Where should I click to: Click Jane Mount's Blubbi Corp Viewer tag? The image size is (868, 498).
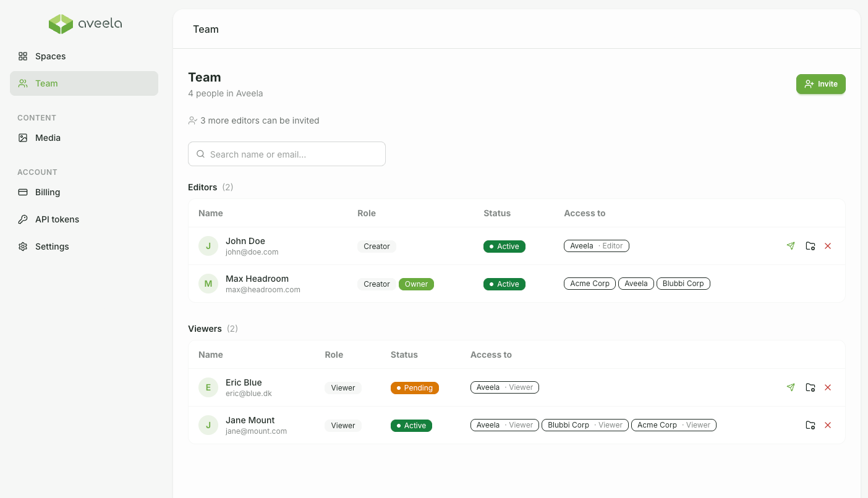point(585,425)
